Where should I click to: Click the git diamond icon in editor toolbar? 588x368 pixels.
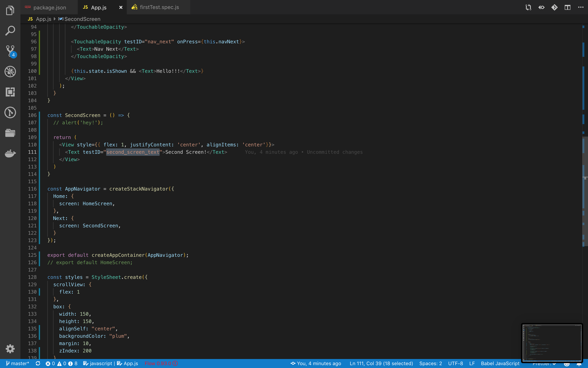(x=555, y=7)
